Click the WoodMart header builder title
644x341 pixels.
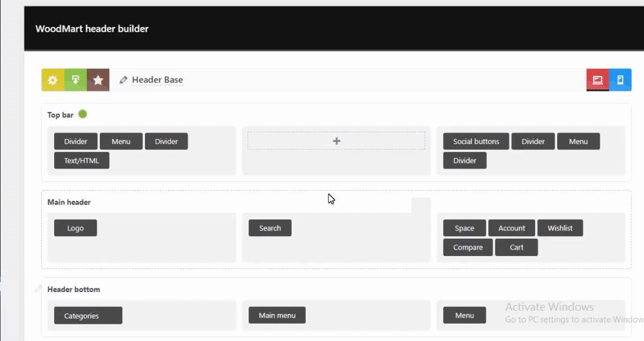(x=92, y=29)
